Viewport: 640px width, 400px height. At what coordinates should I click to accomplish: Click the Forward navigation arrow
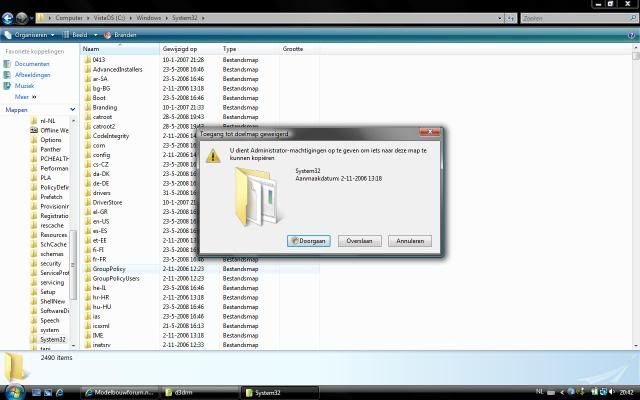coord(22,18)
